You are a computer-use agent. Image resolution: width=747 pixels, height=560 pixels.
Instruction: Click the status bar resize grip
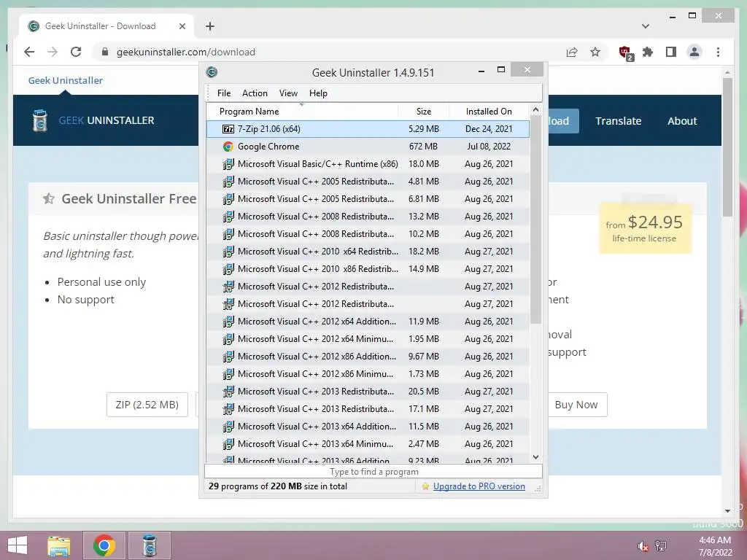tap(538, 489)
